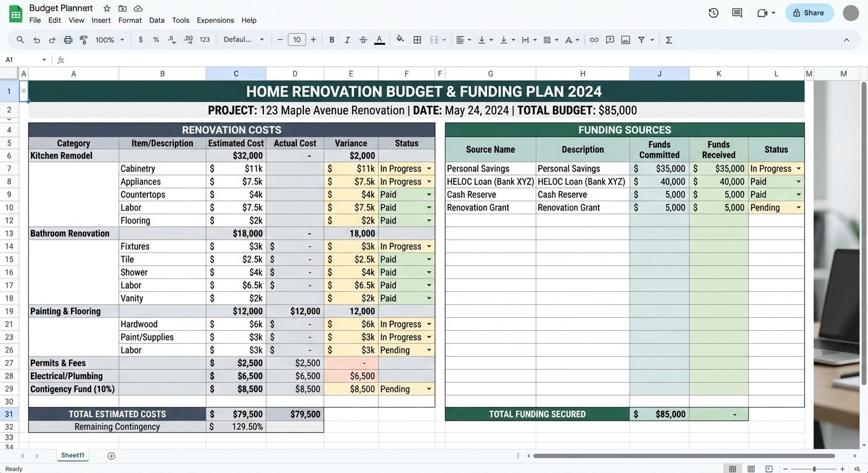The width and height of the screenshot is (868, 473).
Task: Open the font family dropdown
Action: 244,39
